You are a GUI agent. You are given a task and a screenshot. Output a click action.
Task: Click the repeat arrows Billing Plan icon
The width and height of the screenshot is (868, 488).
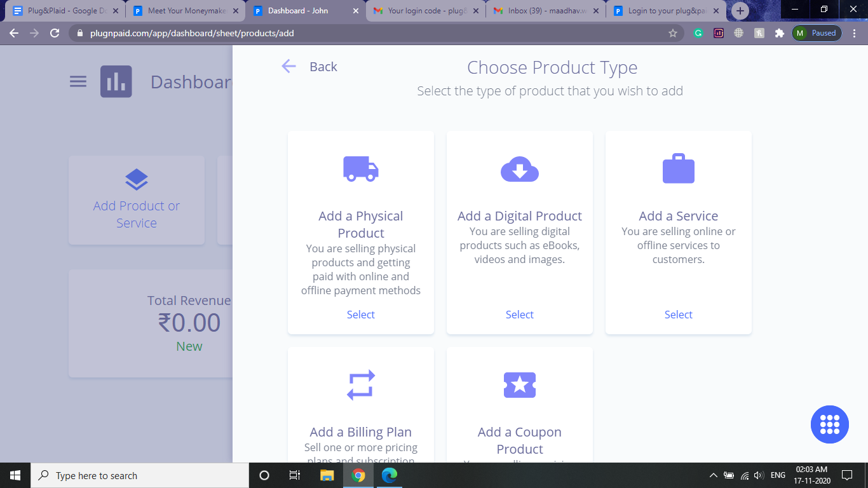click(361, 385)
